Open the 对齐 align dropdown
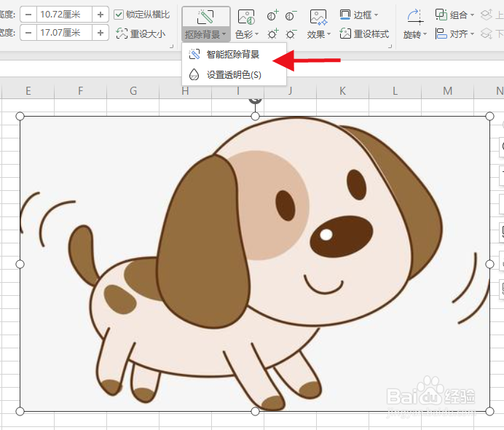Screen dimensions: 504x430 click(x=454, y=34)
